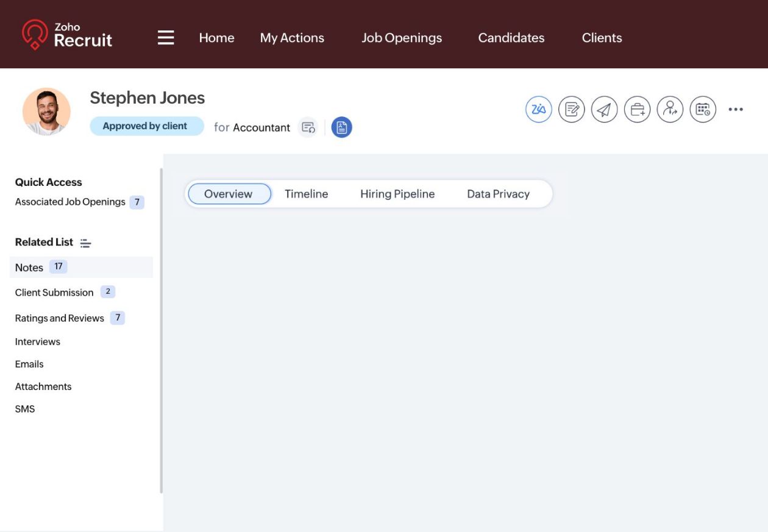Viewport: 768px width, 532px height.
Task: Click the paper plane send email icon
Action: pyautogui.click(x=604, y=110)
